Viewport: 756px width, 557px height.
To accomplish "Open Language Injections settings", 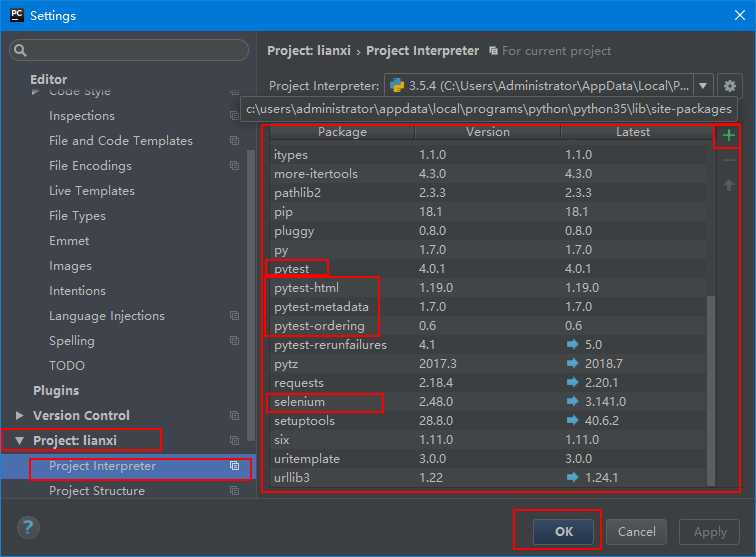I will (x=107, y=315).
